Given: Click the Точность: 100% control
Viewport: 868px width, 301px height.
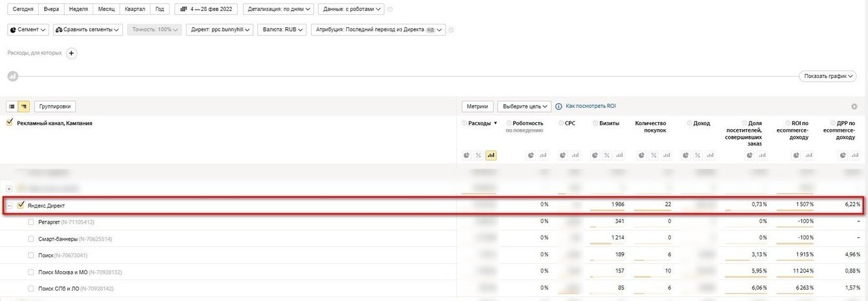Looking at the screenshot, I should pos(154,30).
